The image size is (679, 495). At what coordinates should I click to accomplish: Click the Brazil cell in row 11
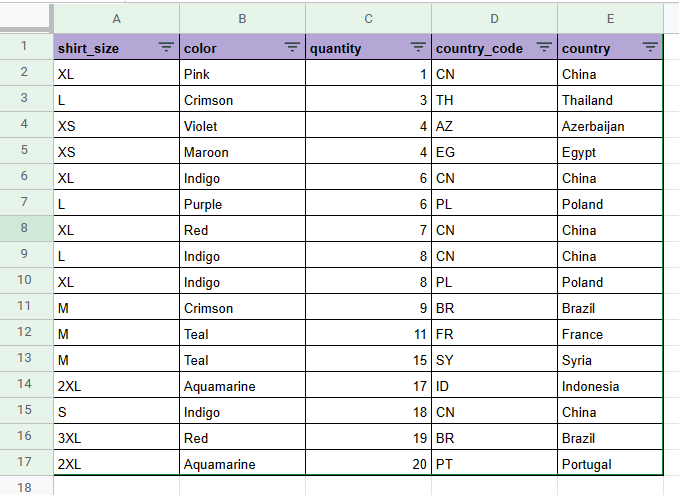(610, 307)
